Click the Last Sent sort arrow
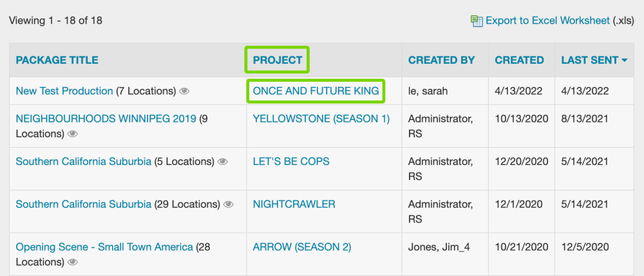The width and height of the screenshot is (644, 276). (625, 61)
